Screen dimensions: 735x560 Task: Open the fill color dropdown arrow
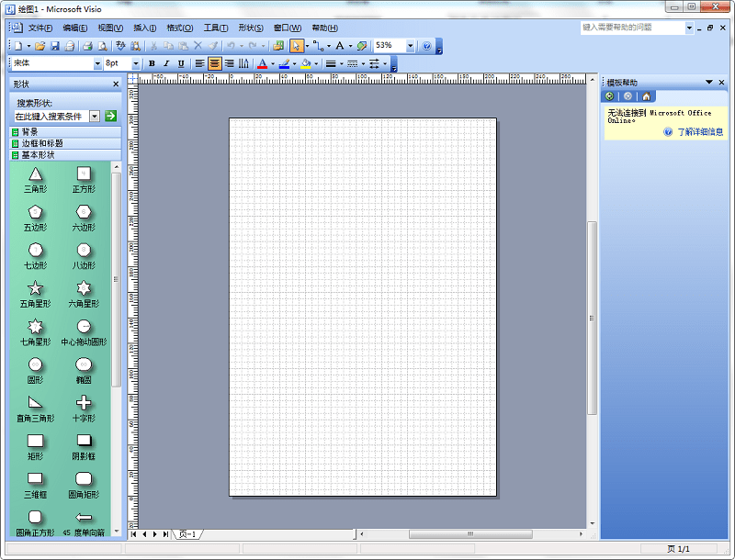point(317,62)
